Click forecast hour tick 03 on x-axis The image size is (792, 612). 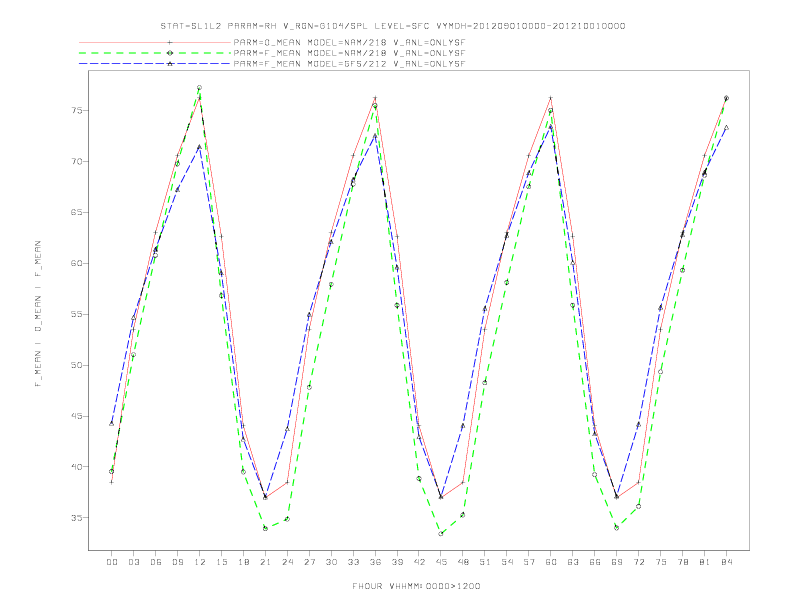[133, 562]
